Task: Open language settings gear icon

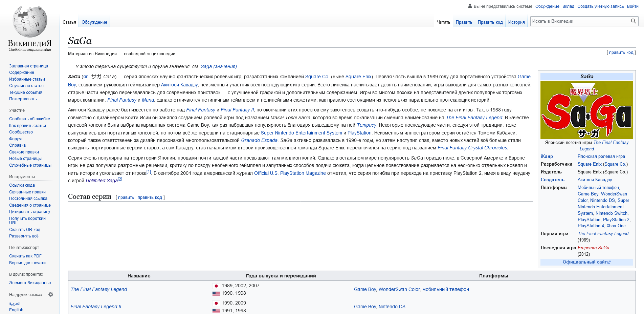Action: tap(51, 294)
